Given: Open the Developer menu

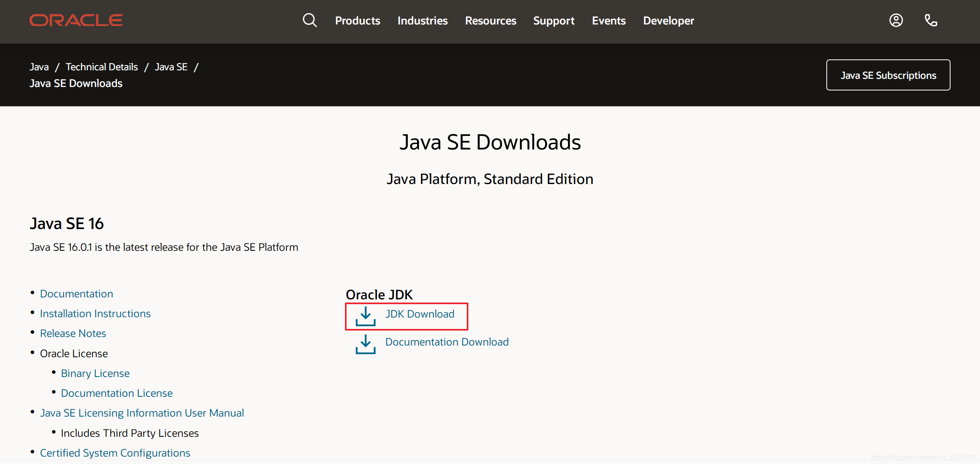Looking at the screenshot, I should coord(668,21).
